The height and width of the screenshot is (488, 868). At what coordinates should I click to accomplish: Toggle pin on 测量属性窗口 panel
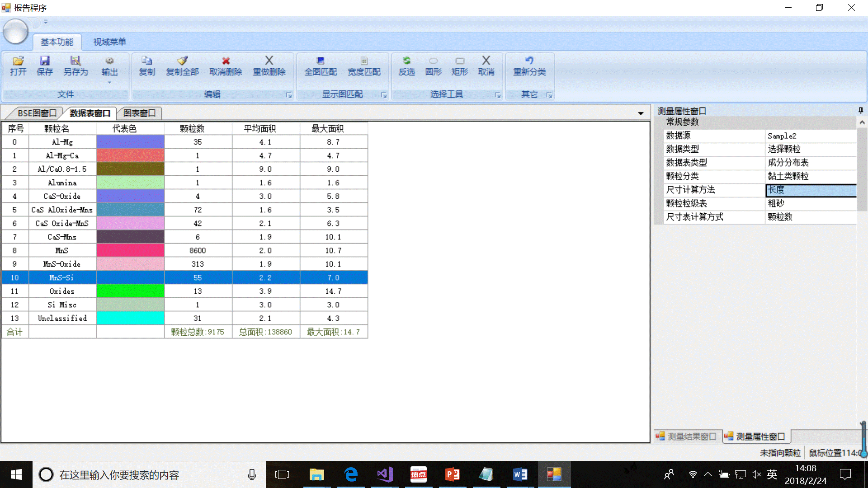coord(860,111)
